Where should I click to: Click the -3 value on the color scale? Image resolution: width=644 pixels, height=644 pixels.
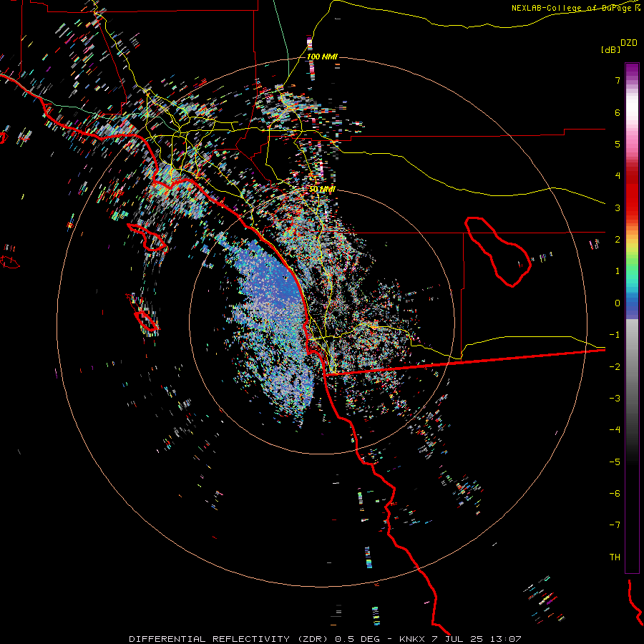click(x=615, y=399)
